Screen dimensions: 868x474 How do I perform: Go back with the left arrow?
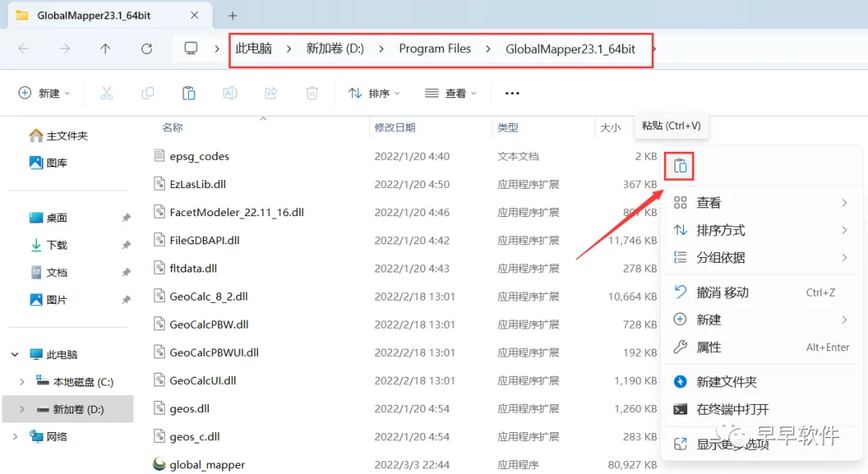click(24, 49)
